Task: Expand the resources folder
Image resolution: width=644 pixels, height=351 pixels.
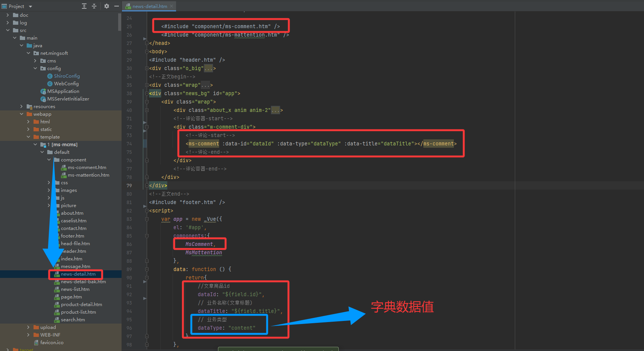Action: [21, 107]
